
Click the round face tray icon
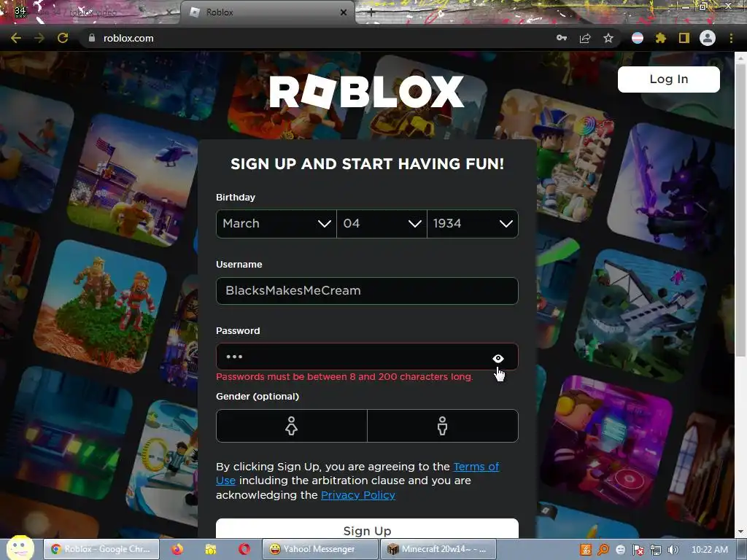(x=621, y=550)
